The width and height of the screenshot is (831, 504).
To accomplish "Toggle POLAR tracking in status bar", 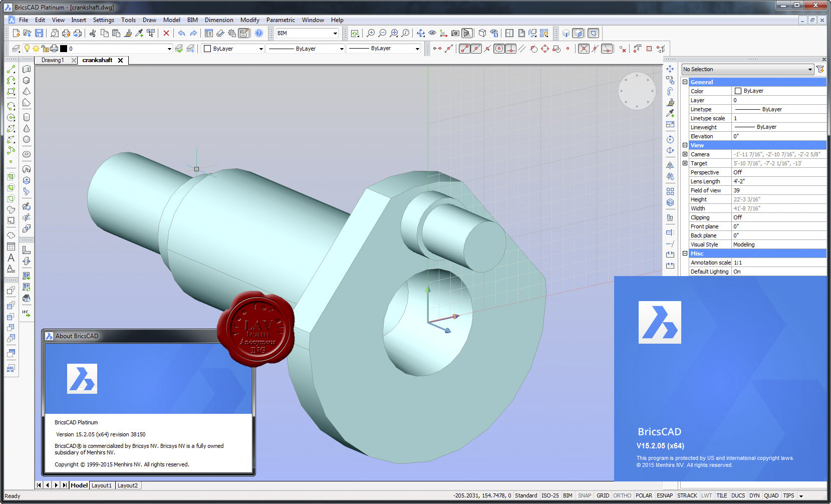I will pos(644,495).
